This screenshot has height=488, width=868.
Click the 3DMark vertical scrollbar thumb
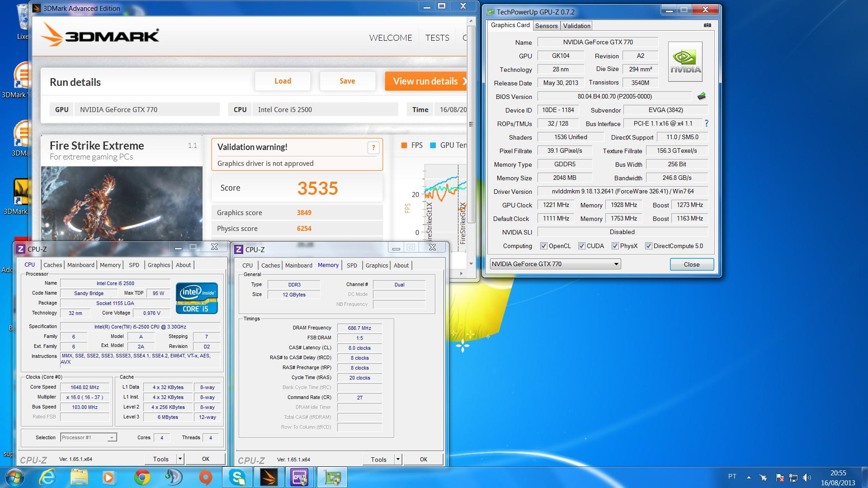471,124
